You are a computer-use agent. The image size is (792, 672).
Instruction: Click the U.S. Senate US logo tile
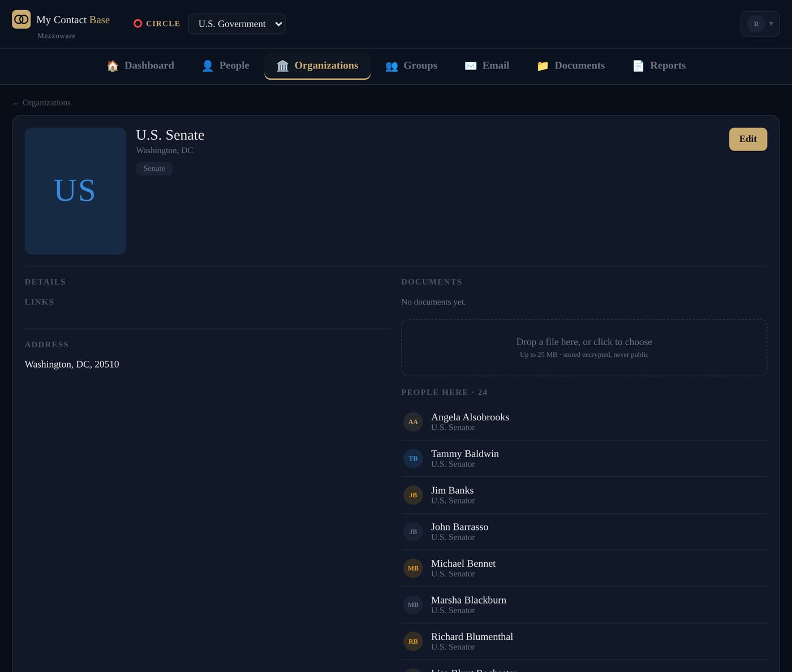point(75,191)
